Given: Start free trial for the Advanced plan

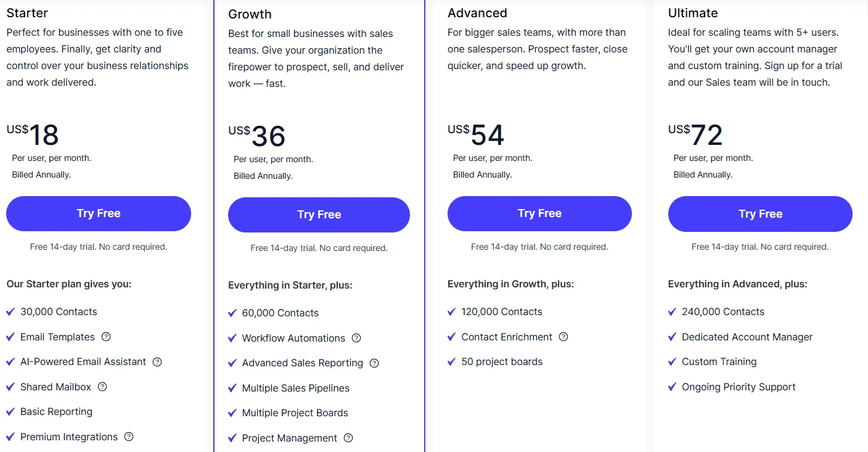Looking at the screenshot, I should pyautogui.click(x=539, y=213).
